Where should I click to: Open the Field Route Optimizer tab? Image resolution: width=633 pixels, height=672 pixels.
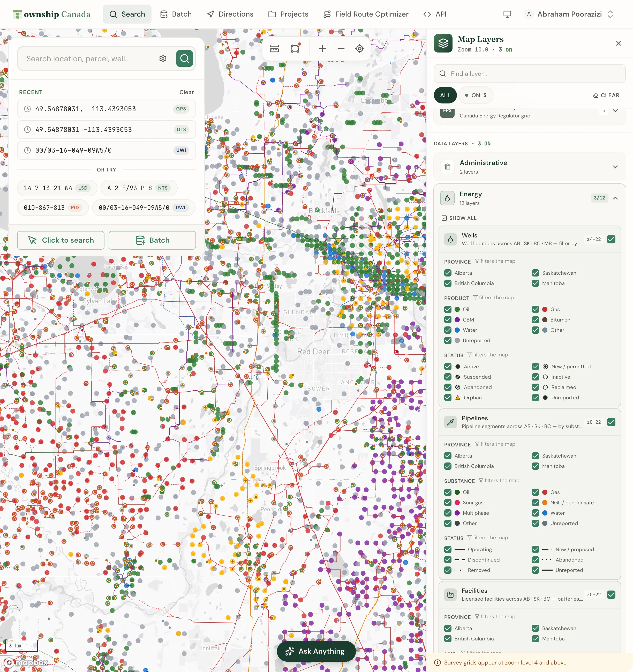point(366,14)
